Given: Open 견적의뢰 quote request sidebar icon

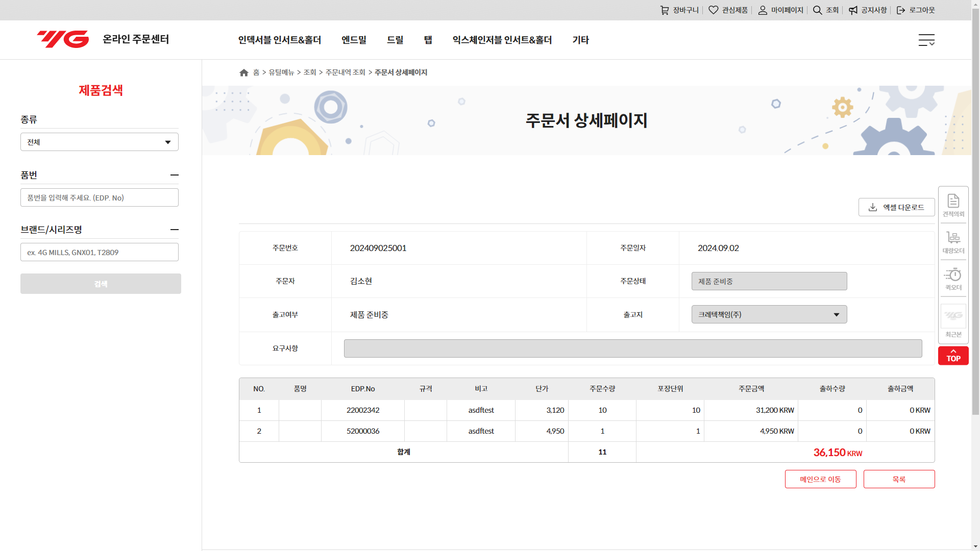Looking at the screenshot, I should (x=953, y=205).
